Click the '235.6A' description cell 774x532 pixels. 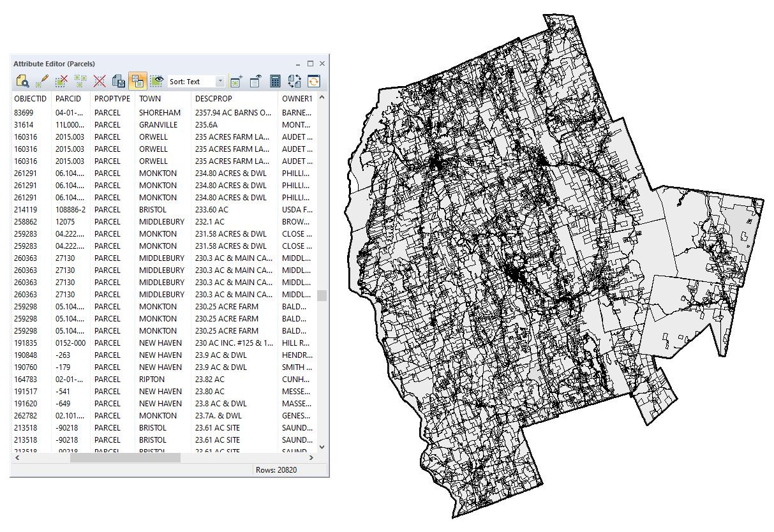(x=206, y=125)
